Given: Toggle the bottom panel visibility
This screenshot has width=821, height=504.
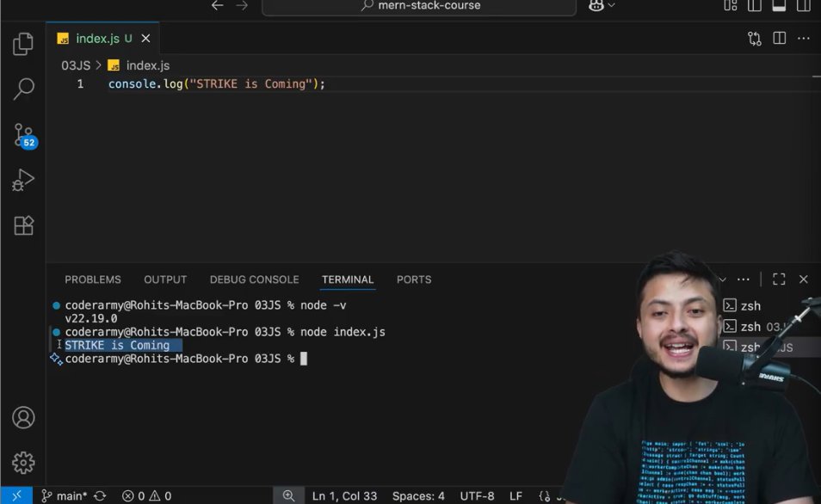Looking at the screenshot, I should click(x=779, y=6).
